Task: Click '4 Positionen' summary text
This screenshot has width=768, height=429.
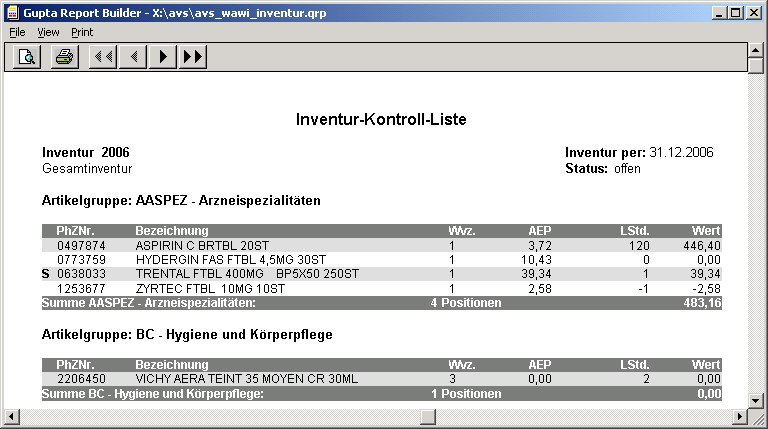Action: (x=466, y=303)
